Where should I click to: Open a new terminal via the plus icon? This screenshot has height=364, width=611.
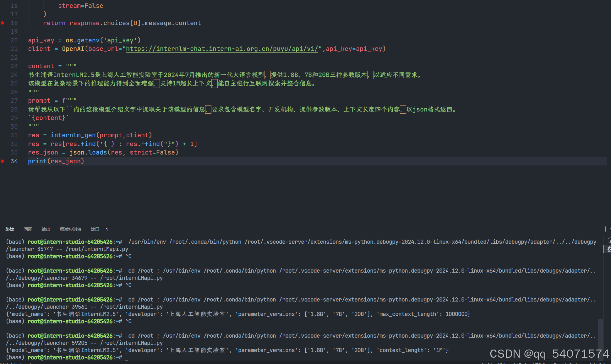click(x=605, y=229)
